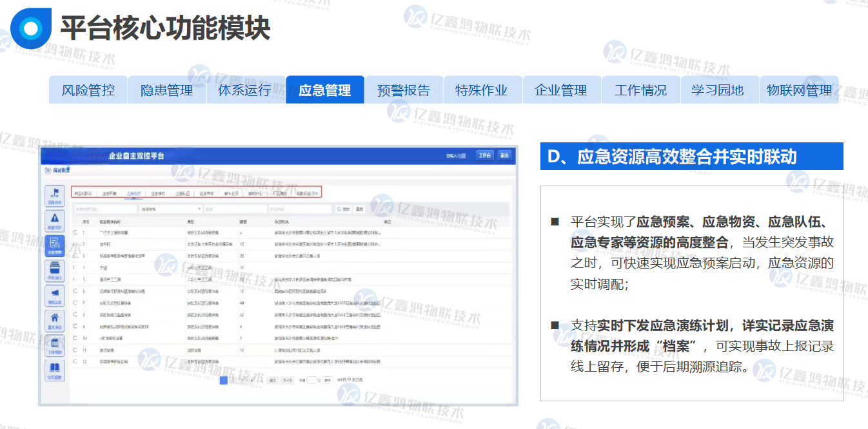Tick the checkbox for row 2
The image size is (868, 429).
tap(75, 244)
